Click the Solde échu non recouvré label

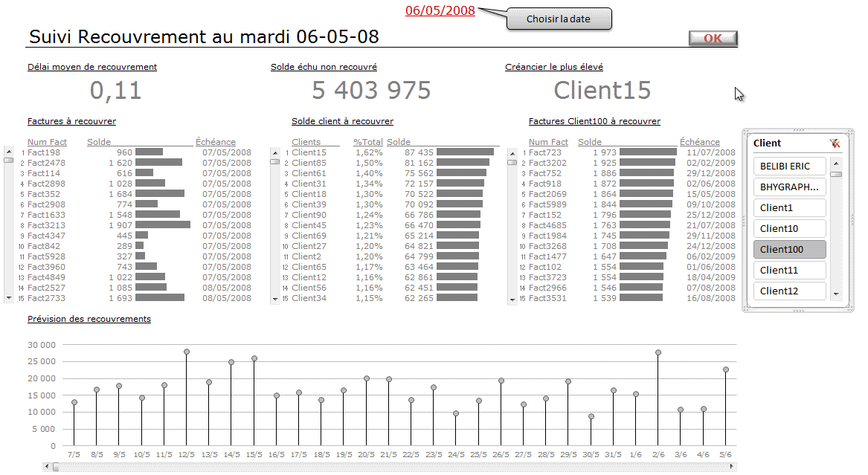pyautogui.click(x=324, y=67)
